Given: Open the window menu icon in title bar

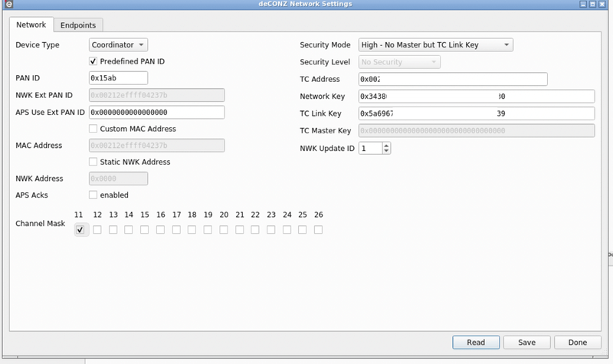Looking at the screenshot, I should [x=8, y=5].
